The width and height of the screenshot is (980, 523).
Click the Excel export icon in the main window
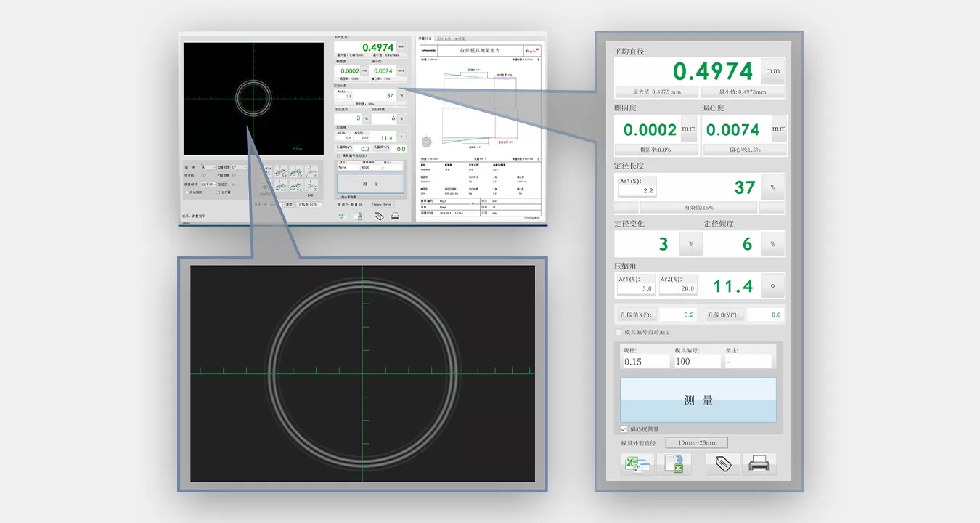342,216
